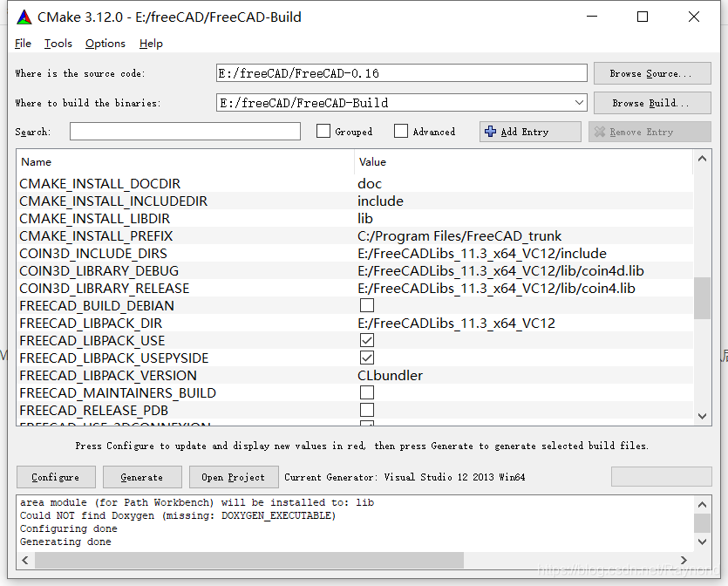Click the Value column header
This screenshot has height=586, width=728.
click(x=372, y=161)
